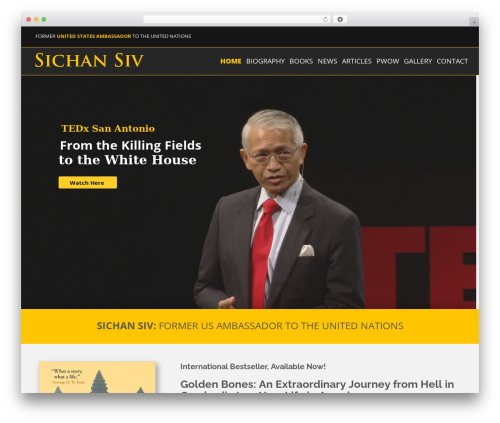The image size is (500, 423).
Task: Open the NEWS menu item
Action: [x=327, y=61]
